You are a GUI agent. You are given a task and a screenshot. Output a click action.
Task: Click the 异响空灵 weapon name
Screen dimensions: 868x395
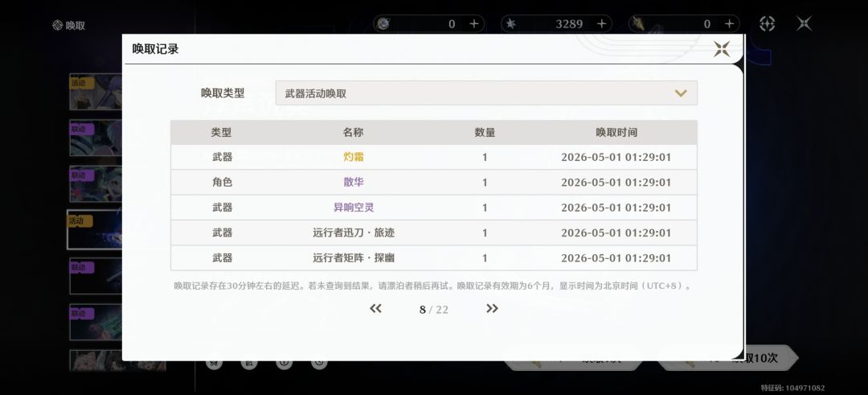[353, 208]
